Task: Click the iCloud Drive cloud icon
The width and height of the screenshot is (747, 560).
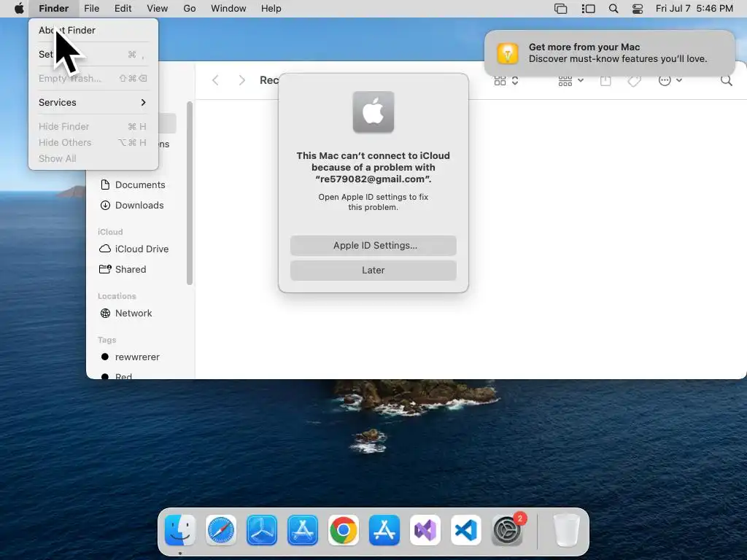Action: (x=105, y=249)
